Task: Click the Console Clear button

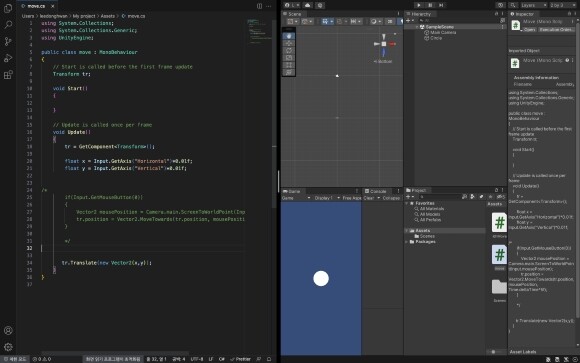Action: (369, 198)
